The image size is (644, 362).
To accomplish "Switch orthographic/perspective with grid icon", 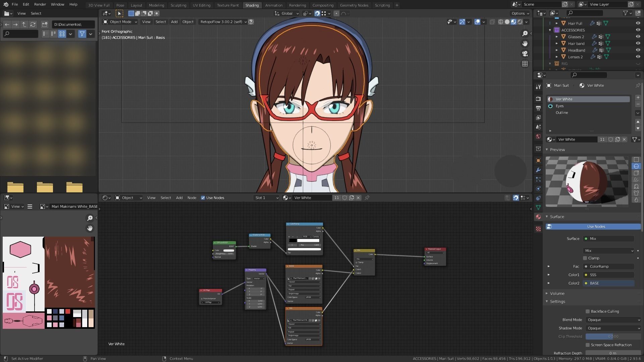I will [x=525, y=64].
